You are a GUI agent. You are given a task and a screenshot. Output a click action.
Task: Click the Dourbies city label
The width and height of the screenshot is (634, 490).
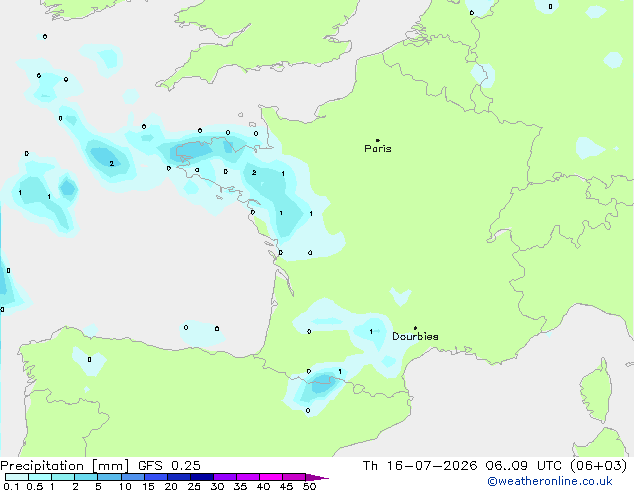tap(415, 336)
